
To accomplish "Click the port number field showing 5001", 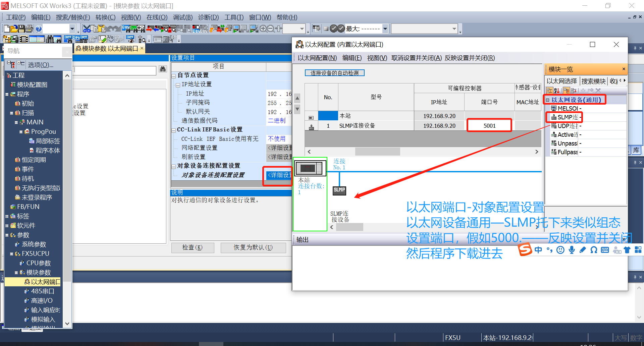I will tap(489, 125).
